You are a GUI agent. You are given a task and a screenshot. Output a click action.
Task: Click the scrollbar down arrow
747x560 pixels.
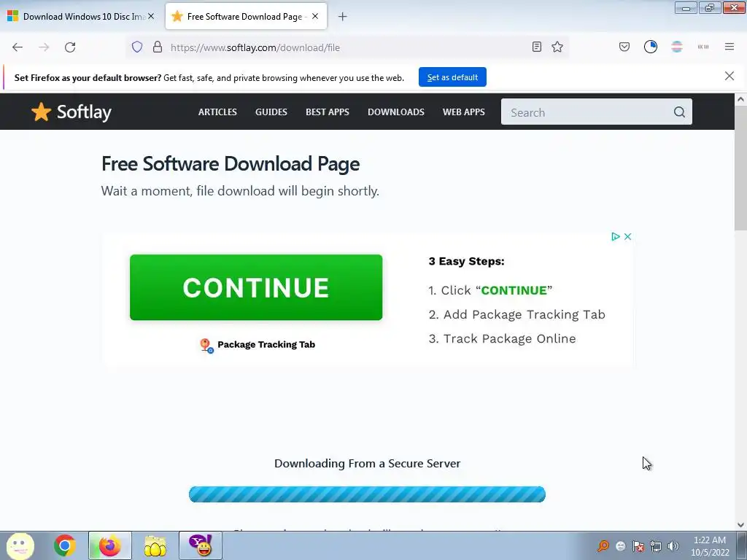(740, 525)
